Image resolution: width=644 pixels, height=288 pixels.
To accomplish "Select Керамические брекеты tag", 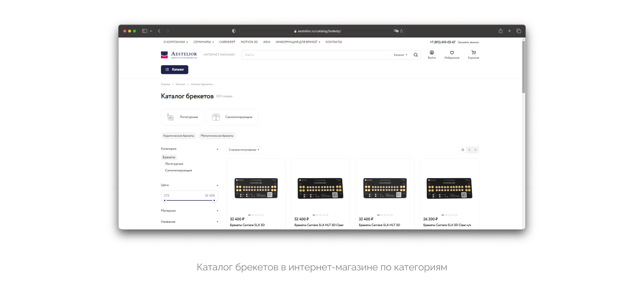I will [x=179, y=136].
